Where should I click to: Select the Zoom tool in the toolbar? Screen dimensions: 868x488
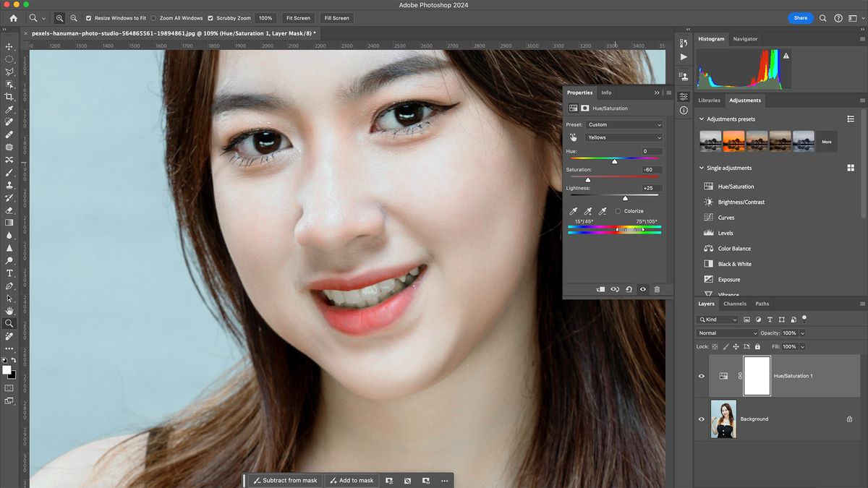(x=9, y=324)
